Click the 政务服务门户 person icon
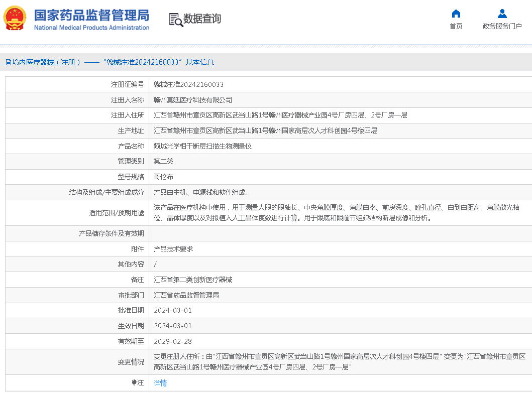Screen dimensions: 532x393 (502, 14)
